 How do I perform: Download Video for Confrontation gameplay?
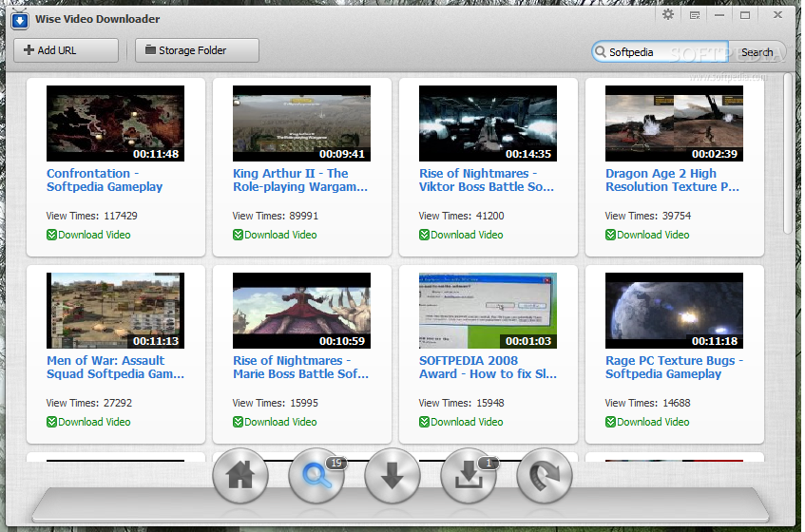point(88,235)
